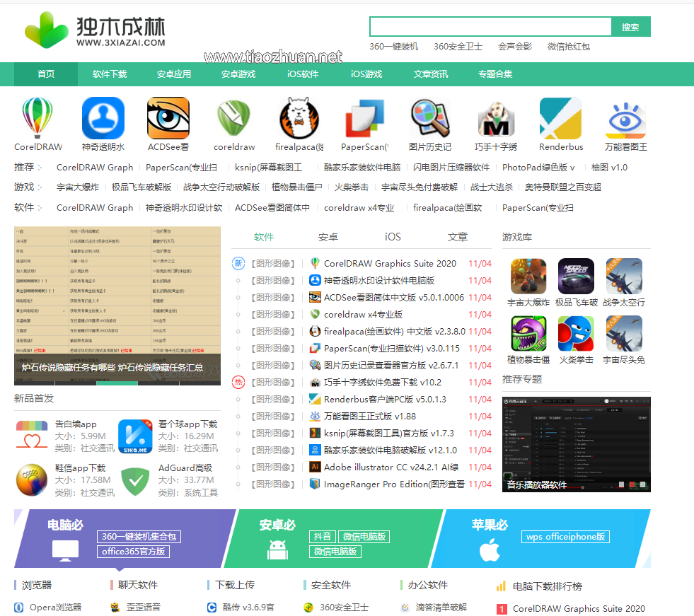The height and width of the screenshot is (616, 694).
Task: Click the 鞋信app icon
Action: [x=31, y=480]
